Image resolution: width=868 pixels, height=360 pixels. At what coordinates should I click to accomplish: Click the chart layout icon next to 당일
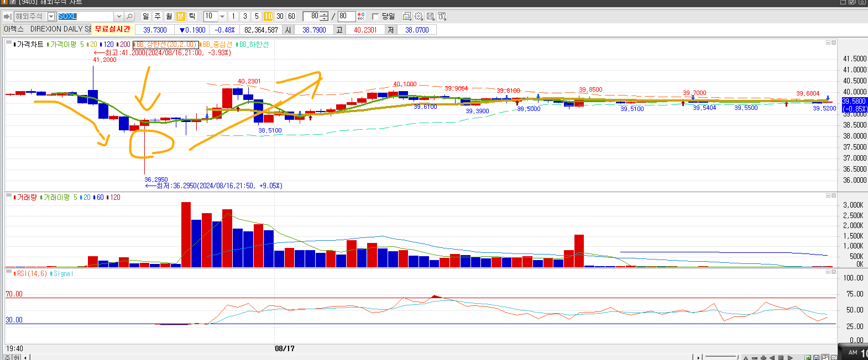(x=407, y=17)
